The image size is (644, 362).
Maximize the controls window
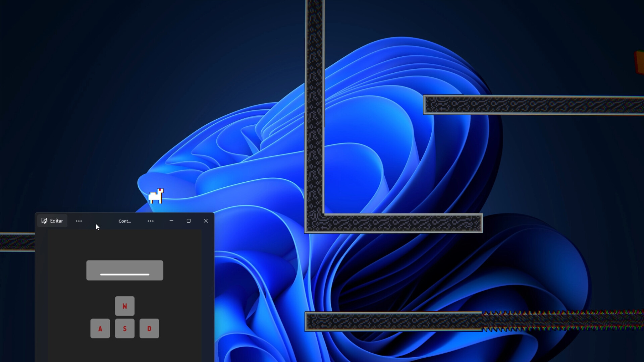tap(189, 221)
